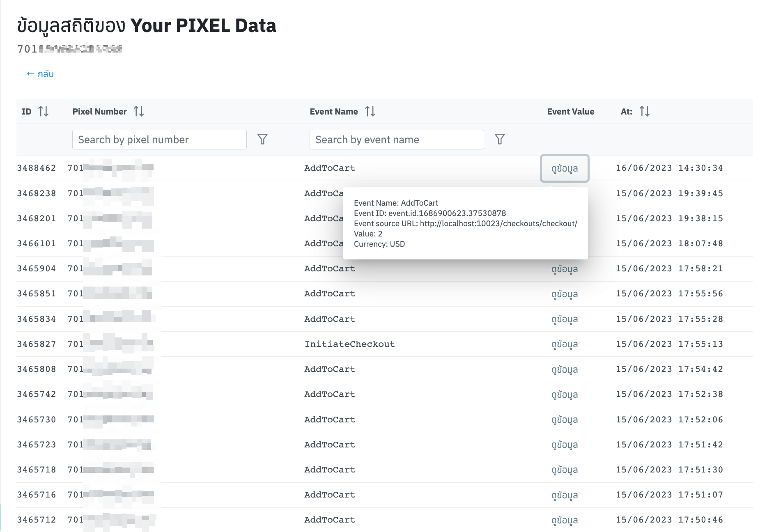
Task: Go back with กลับ link
Action: click(40, 74)
